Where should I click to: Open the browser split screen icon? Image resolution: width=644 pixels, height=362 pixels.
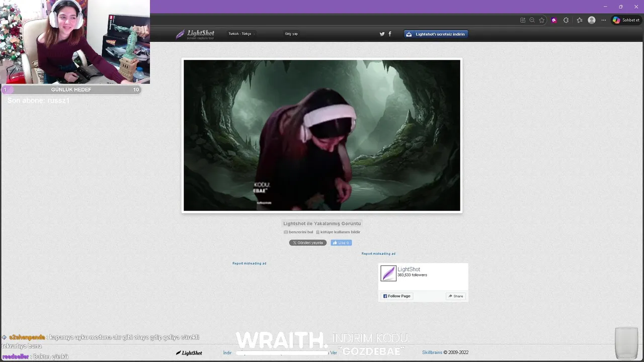click(x=523, y=20)
